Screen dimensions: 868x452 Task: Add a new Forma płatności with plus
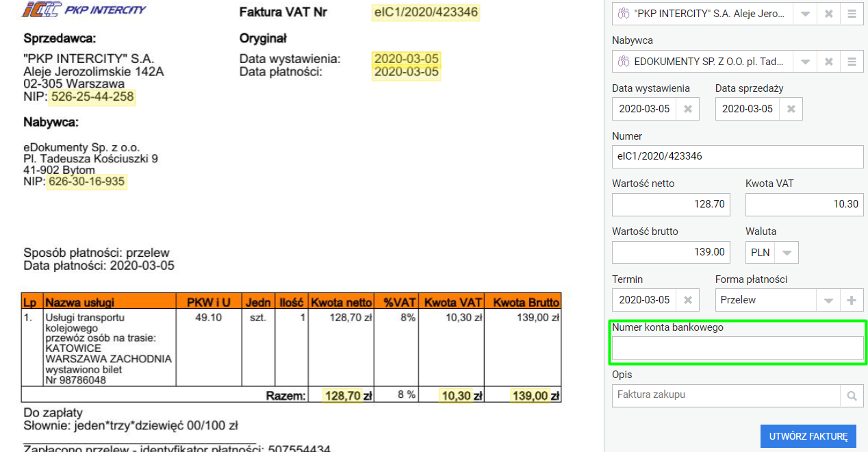point(852,300)
